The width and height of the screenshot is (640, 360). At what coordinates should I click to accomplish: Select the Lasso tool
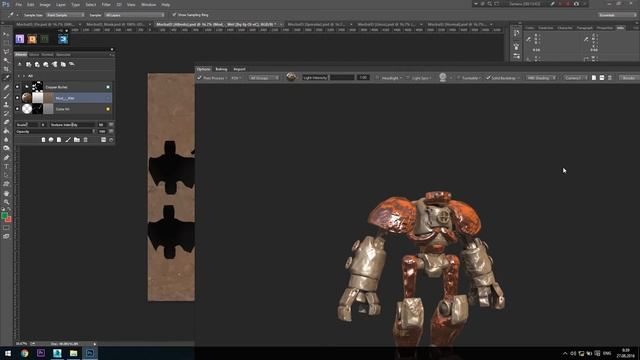click(6, 52)
